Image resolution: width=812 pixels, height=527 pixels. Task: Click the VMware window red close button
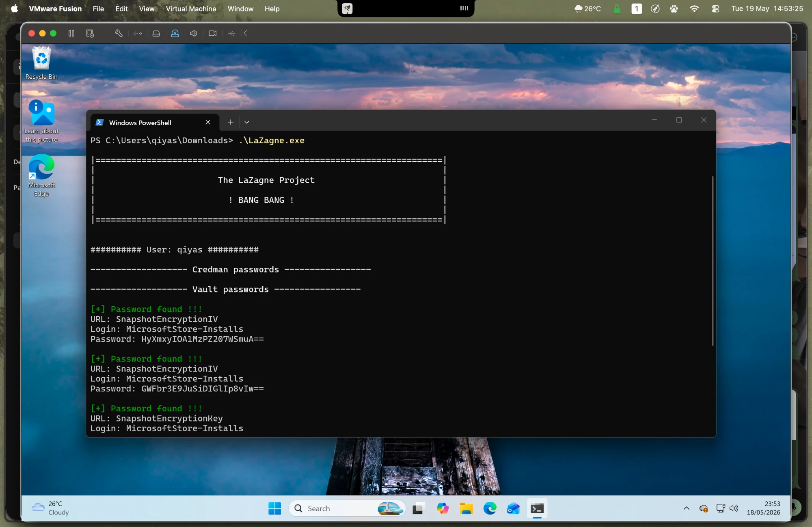(32, 33)
